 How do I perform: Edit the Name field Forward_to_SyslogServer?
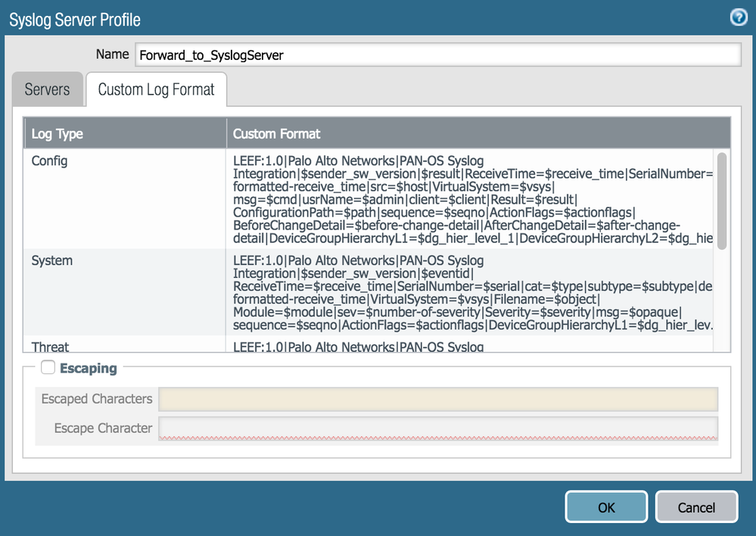pos(438,55)
